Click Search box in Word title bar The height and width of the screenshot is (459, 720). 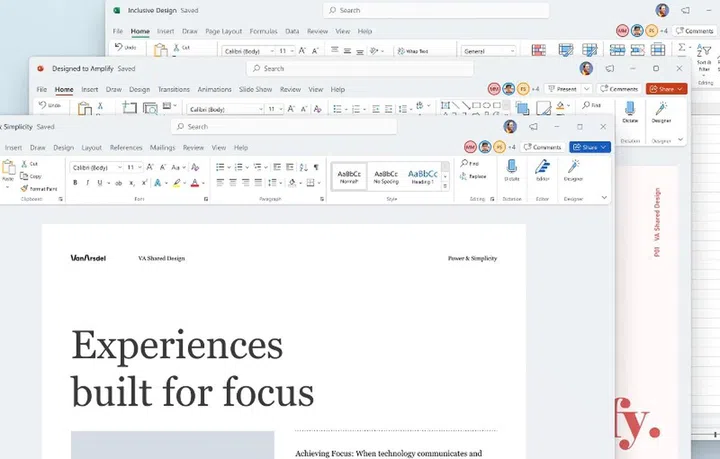click(x=284, y=127)
